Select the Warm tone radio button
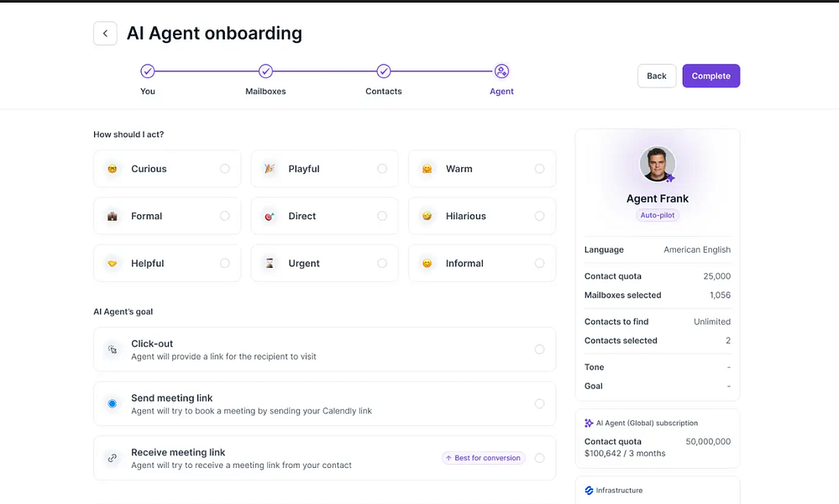This screenshot has width=839, height=504. pos(539,169)
